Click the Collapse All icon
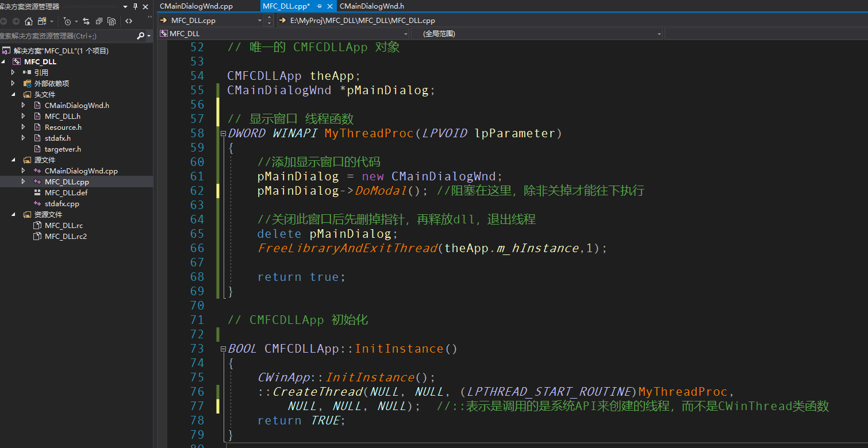The height and width of the screenshot is (448, 868). coord(99,21)
